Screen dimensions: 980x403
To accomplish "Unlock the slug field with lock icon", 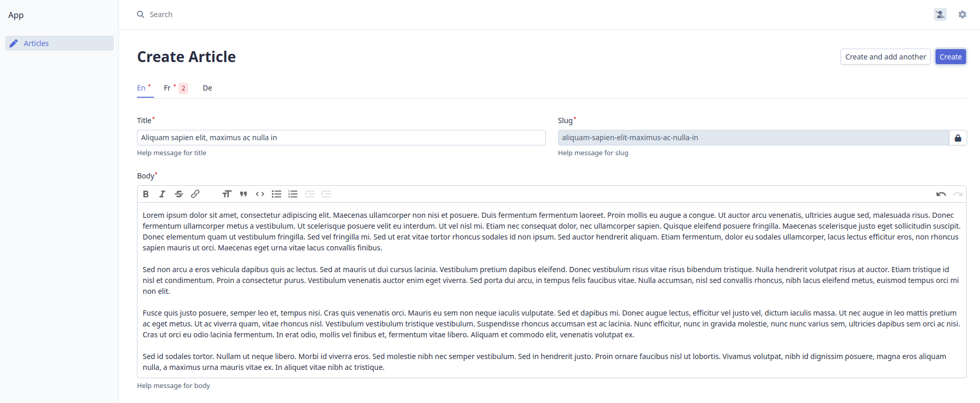I will pos(958,138).
